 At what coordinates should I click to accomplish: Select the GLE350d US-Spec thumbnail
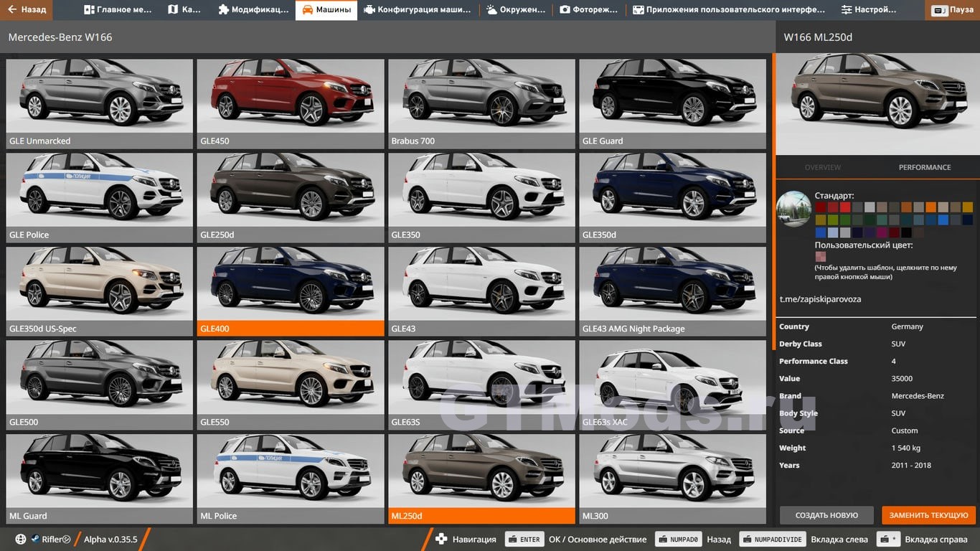coord(100,291)
